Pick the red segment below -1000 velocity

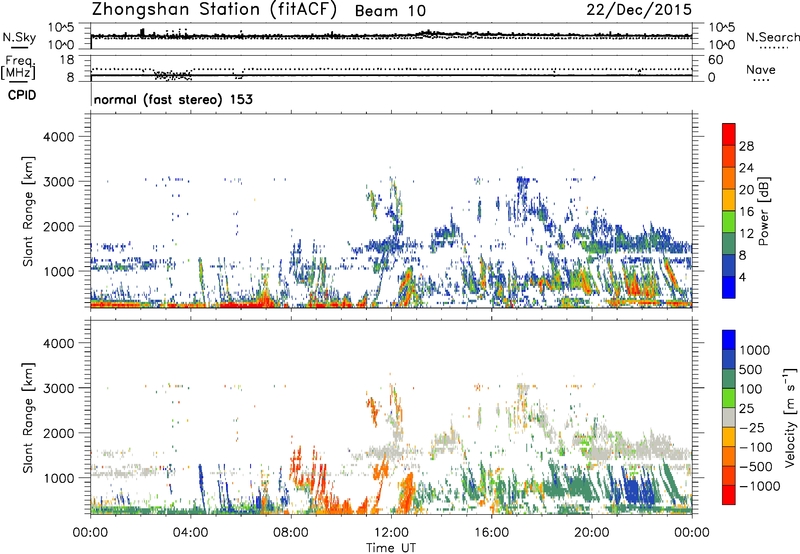pos(729,495)
